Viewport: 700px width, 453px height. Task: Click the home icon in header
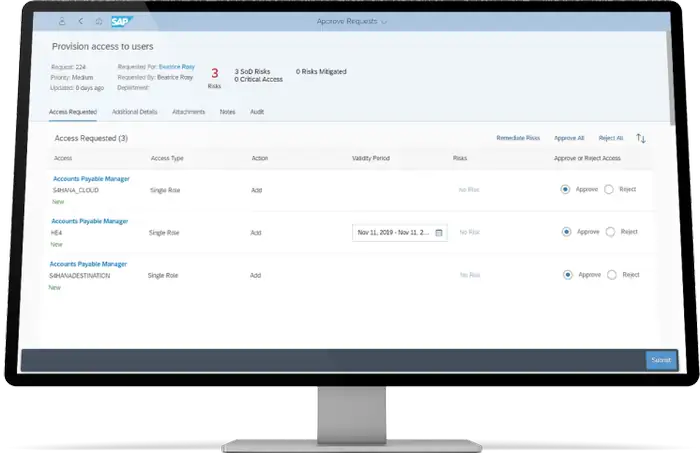tap(97, 21)
